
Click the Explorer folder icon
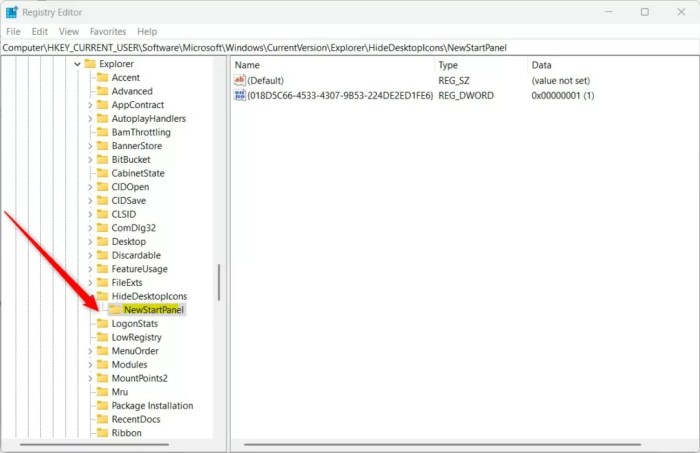[90, 64]
